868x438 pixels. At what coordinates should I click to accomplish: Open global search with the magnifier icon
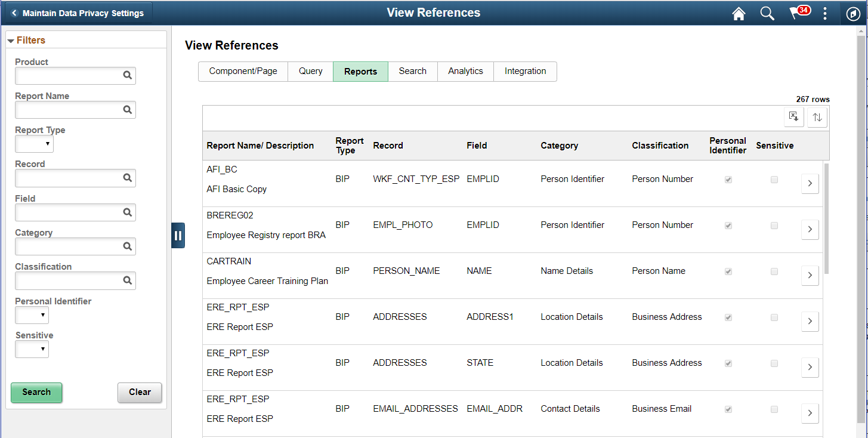(767, 13)
